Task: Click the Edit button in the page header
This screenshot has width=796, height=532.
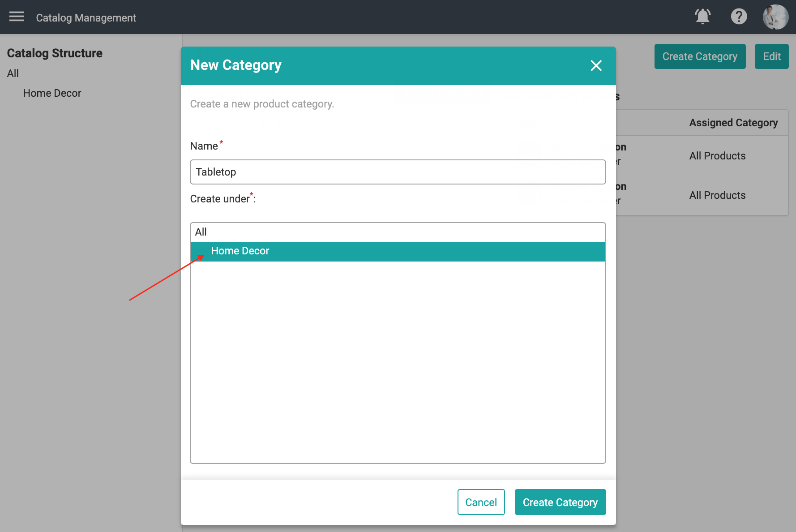Action: click(771, 56)
